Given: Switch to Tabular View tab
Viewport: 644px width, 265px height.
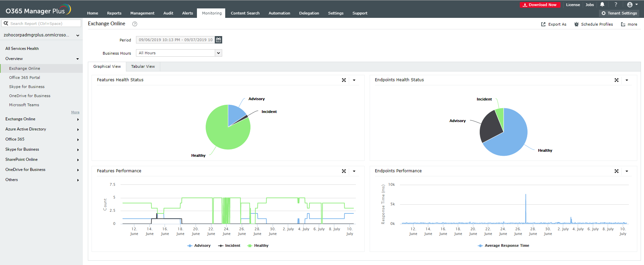Looking at the screenshot, I should [x=143, y=67].
